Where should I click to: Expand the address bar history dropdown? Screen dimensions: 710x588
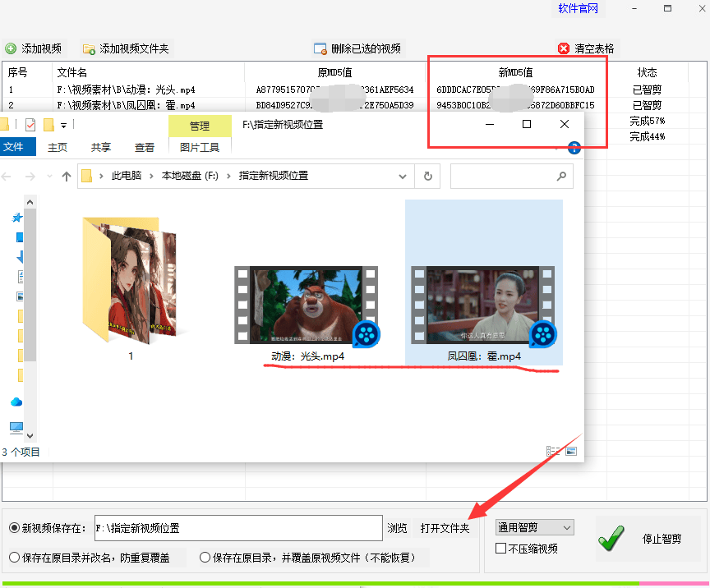click(403, 176)
